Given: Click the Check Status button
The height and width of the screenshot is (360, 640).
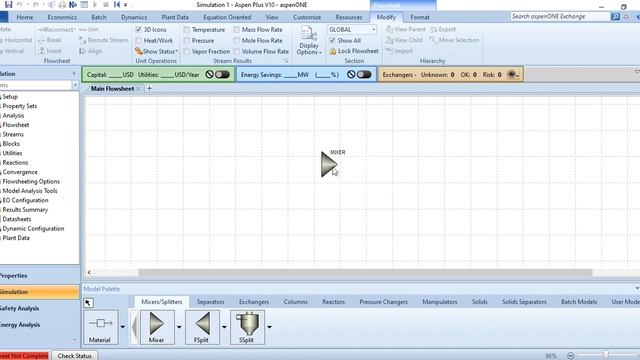Looking at the screenshot, I should tap(74, 356).
